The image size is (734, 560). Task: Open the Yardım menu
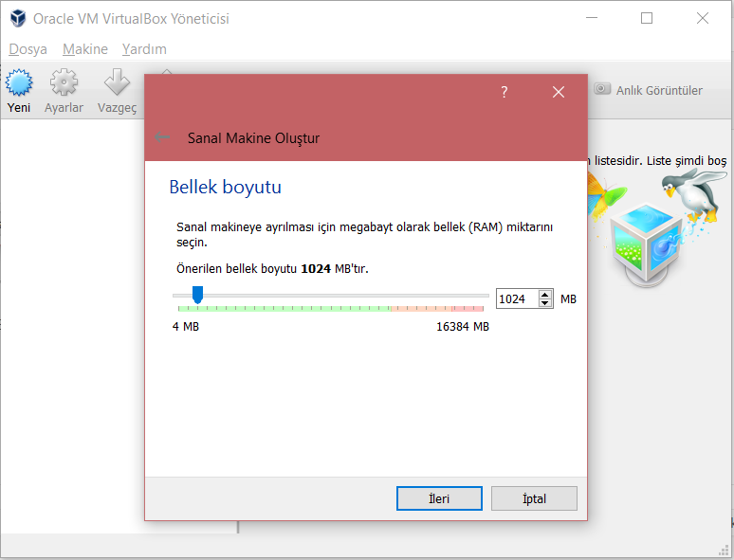pyautogui.click(x=144, y=49)
